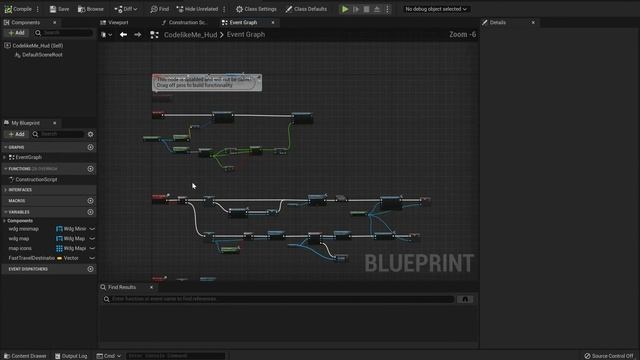
Task: Compile the blueprint
Action: pos(18,9)
